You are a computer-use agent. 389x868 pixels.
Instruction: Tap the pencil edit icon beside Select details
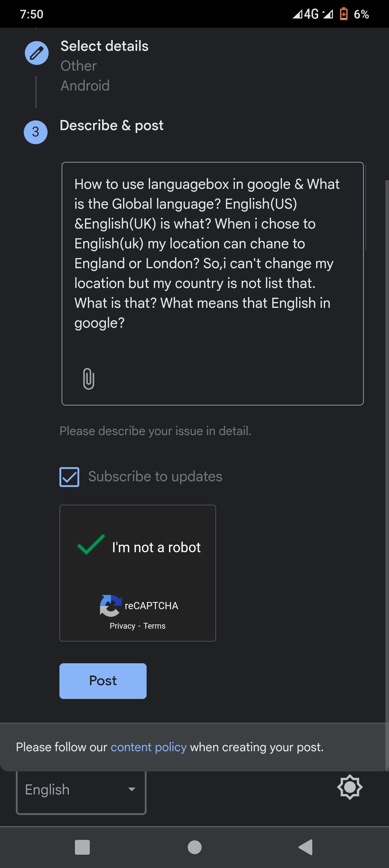point(37,53)
